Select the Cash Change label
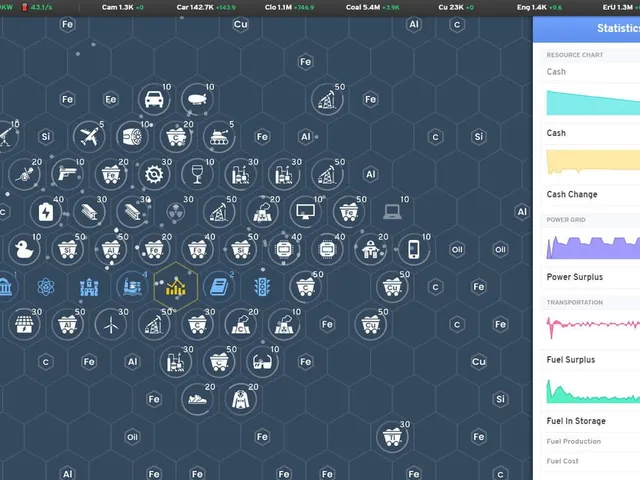 point(572,194)
